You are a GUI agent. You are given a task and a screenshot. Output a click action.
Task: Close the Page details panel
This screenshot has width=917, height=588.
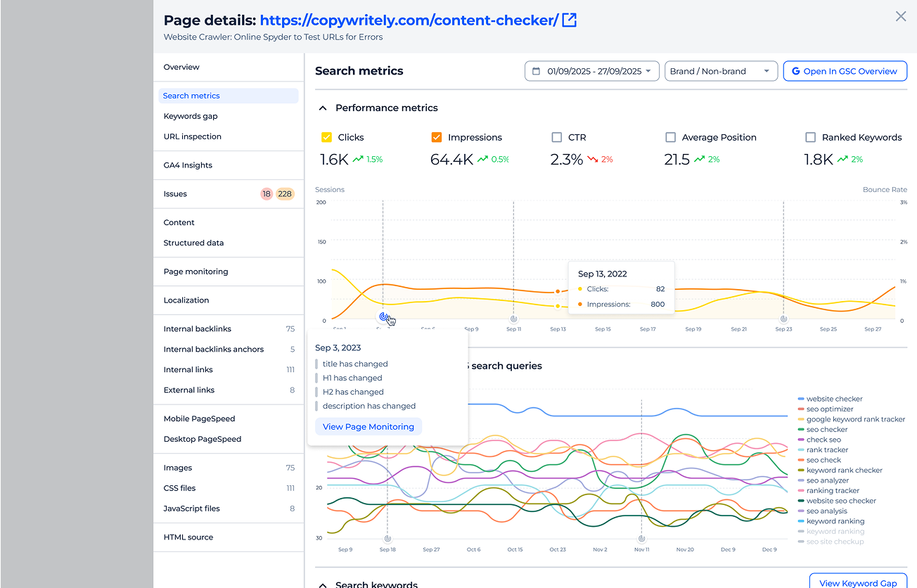pyautogui.click(x=901, y=16)
